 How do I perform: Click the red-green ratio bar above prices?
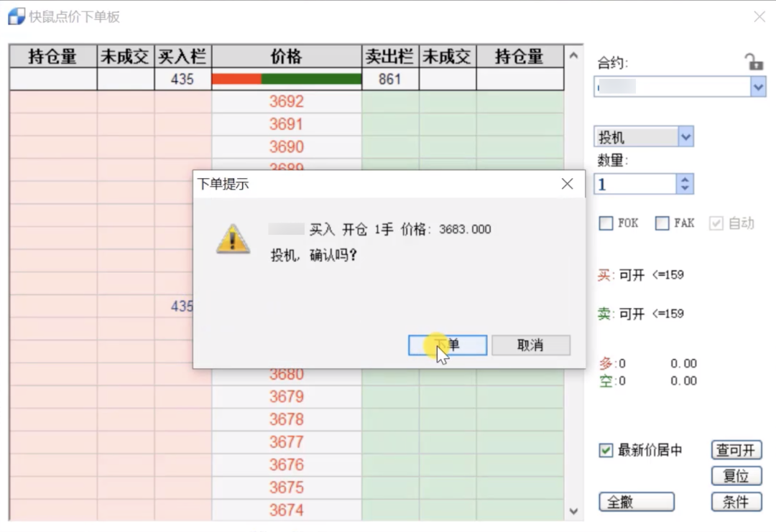[x=286, y=78]
